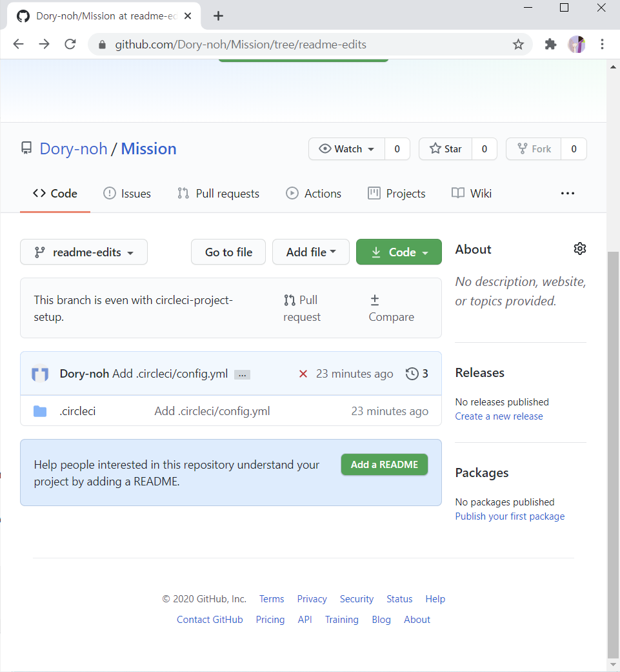Open the Actions tab
This screenshot has width=620, height=672.
(314, 194)
